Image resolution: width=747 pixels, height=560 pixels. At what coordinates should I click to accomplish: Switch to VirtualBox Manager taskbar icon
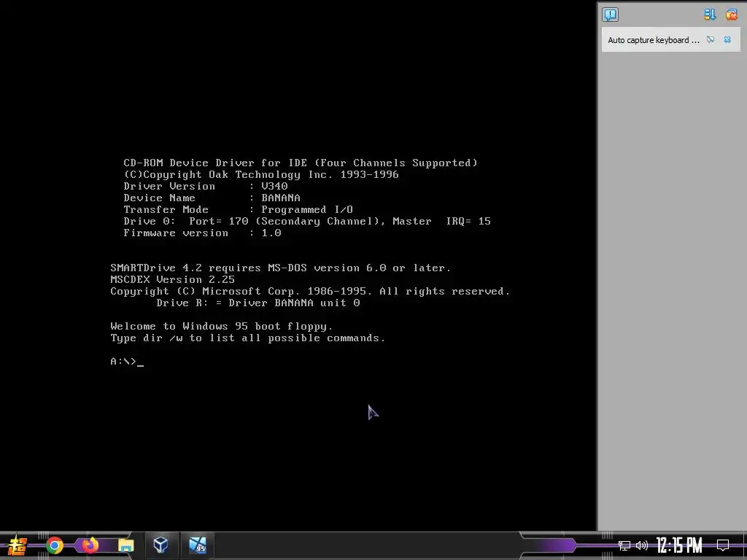161,545
